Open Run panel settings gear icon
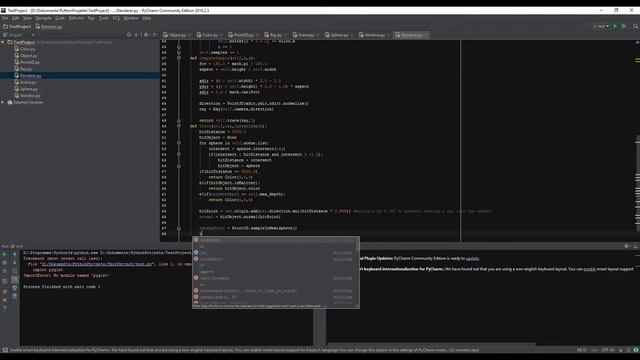 click(627, 246)
